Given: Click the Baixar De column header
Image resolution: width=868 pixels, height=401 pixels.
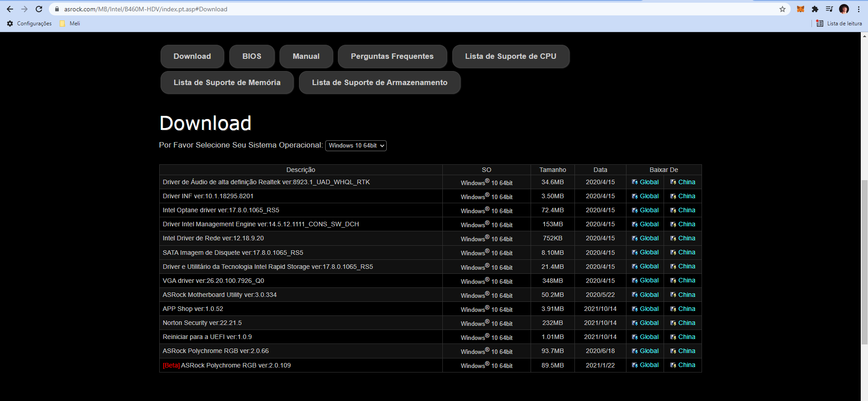Looking at the screenshot, I should tap(664, 170).
